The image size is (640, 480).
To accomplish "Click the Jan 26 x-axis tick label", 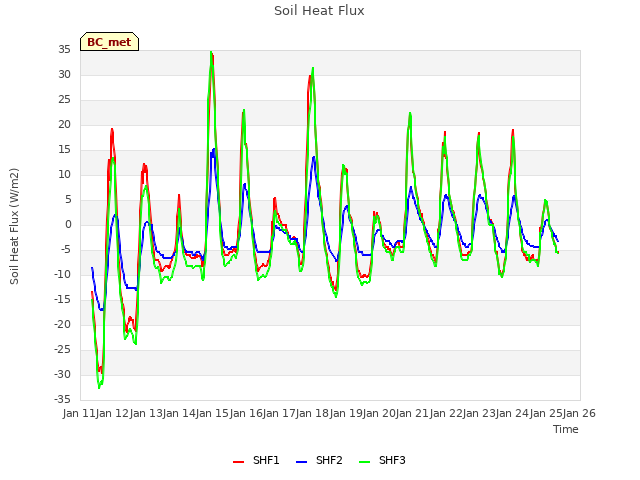I will 579,413.
